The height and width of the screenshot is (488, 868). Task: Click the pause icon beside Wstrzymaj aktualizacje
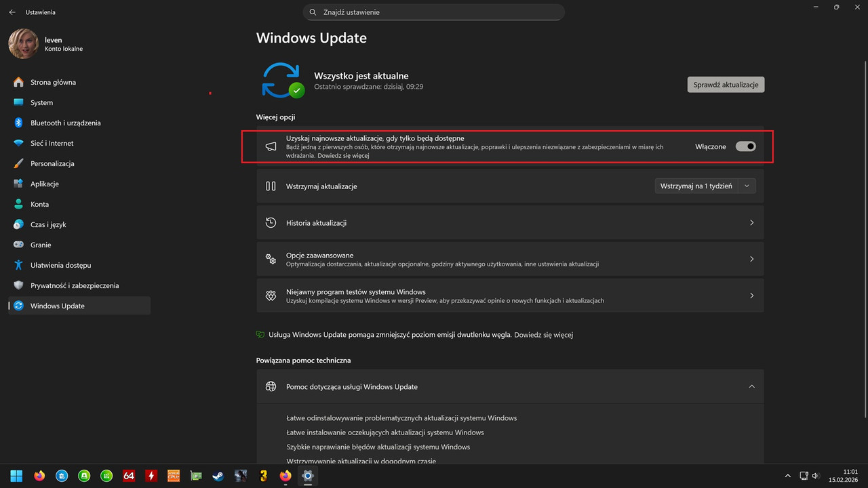271,186
